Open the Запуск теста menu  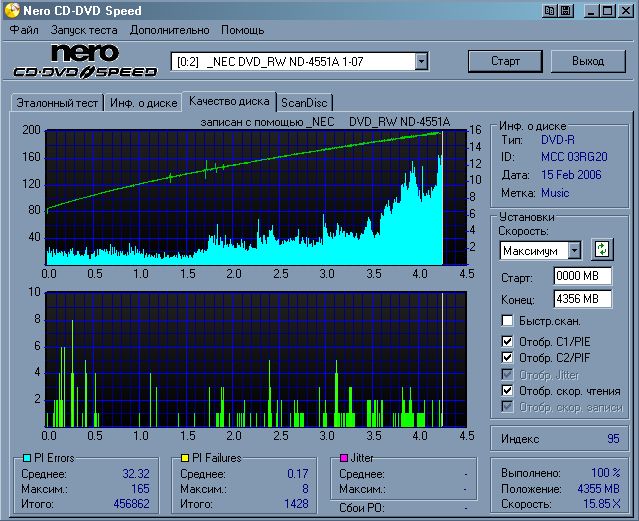tap(84, 30)
